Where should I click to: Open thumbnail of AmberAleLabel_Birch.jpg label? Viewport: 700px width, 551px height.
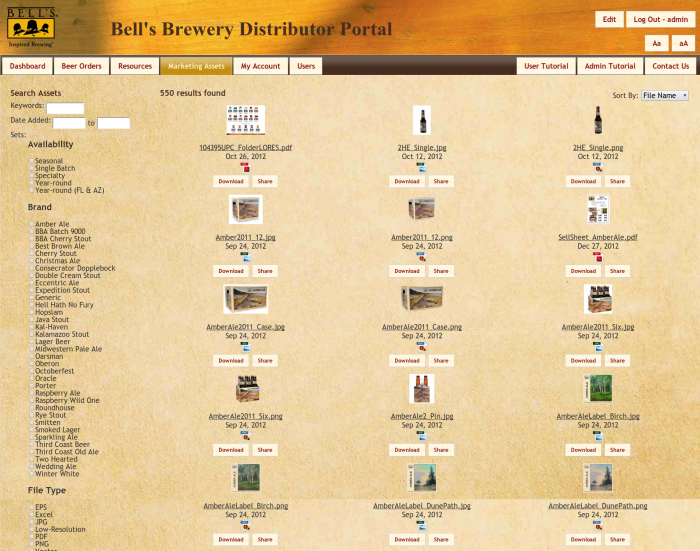click(598, 388)
